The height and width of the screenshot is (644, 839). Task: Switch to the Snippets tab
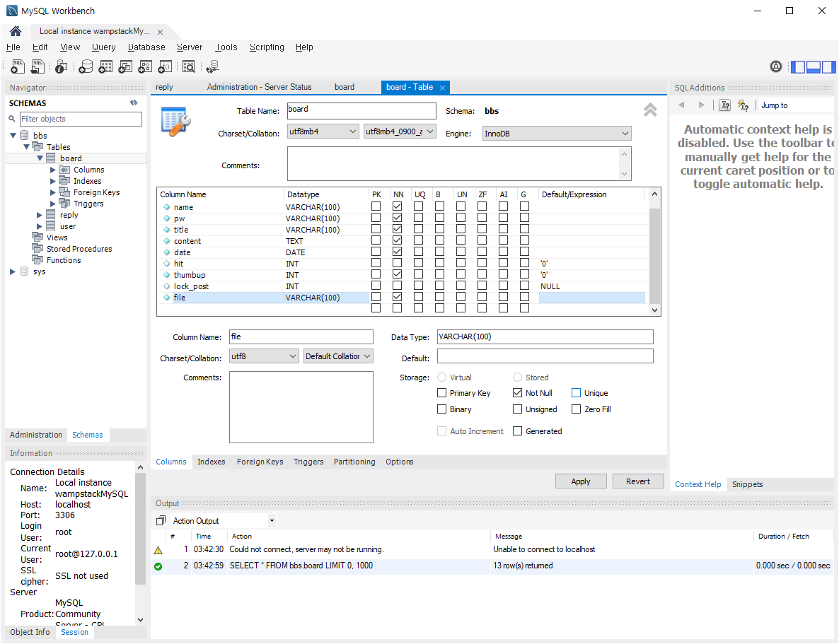coord(748,484)
